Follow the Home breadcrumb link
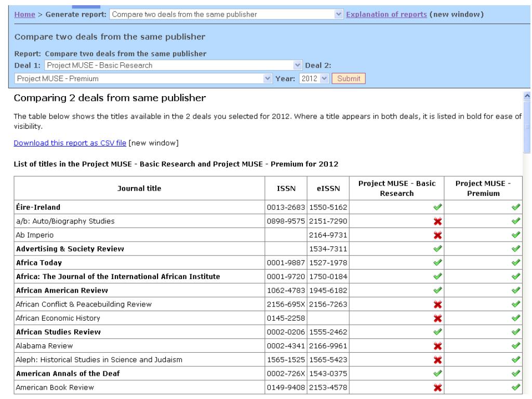Screen dimensions: 532x399 25,14
